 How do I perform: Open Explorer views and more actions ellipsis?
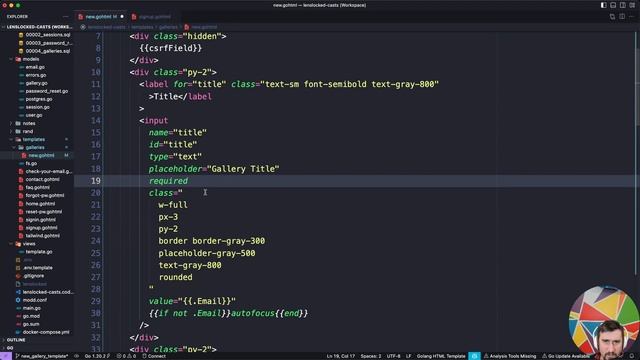[x=65, y=17]
